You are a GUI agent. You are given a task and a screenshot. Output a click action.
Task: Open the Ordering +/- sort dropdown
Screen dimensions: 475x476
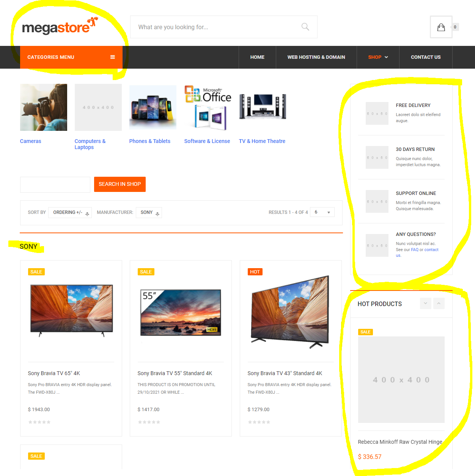(x=70, y=212)
